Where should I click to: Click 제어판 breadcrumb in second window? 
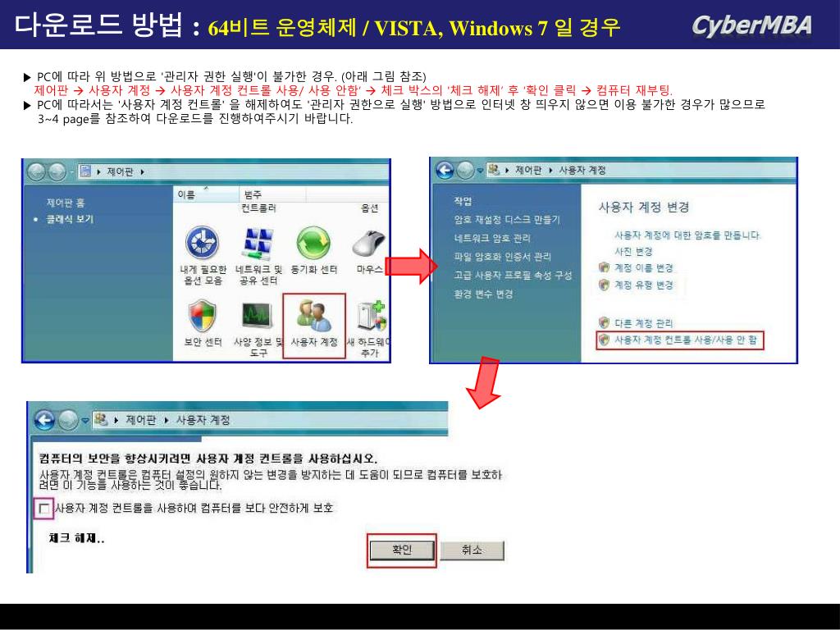coord(528,171)
